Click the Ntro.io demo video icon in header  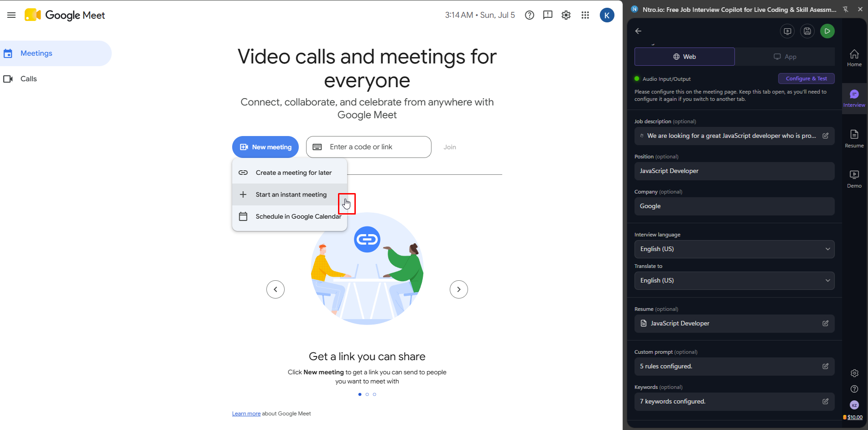(x=787, y=31)
